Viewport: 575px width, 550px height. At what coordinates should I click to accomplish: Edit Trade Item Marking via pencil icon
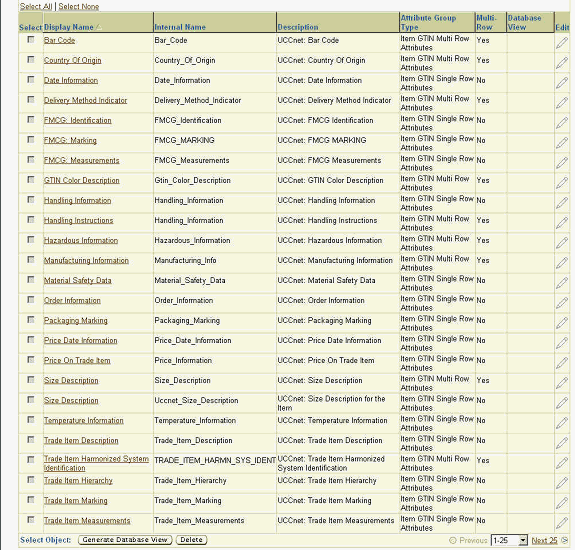[561, 503]
